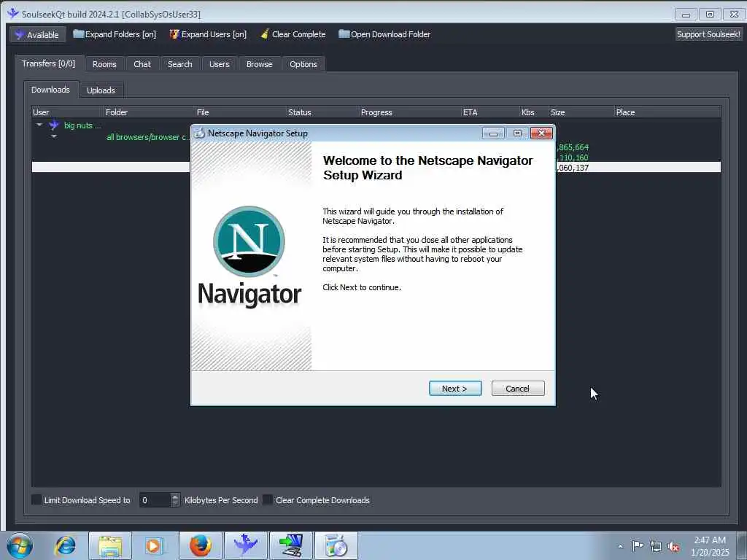Image resolution: width=747 pixels, height=560 pixels.
Task: Toggle Expand Folders [on] in Soulseek
Action: (x=115, y=34)
